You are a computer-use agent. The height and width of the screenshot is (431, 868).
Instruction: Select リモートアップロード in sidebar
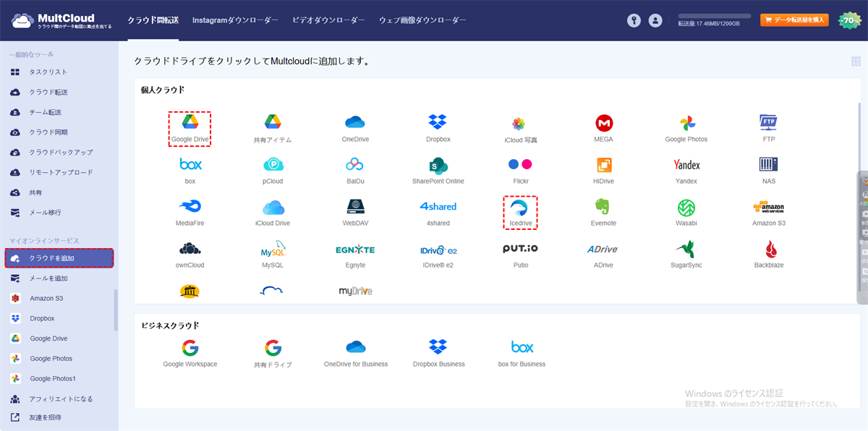click(59, 173)
